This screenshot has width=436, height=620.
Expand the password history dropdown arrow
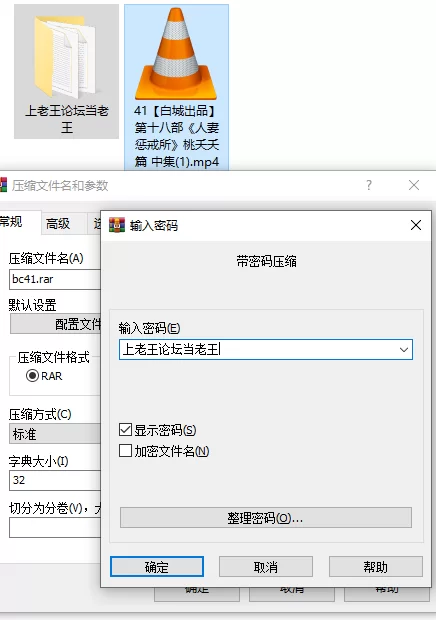tap(404, 350)
